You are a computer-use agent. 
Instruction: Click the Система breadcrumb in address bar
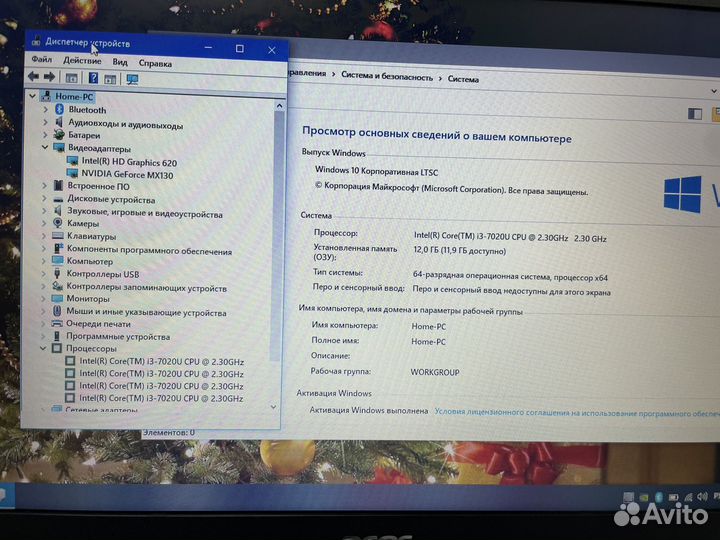pyautogui.click(x=463, y=79)
